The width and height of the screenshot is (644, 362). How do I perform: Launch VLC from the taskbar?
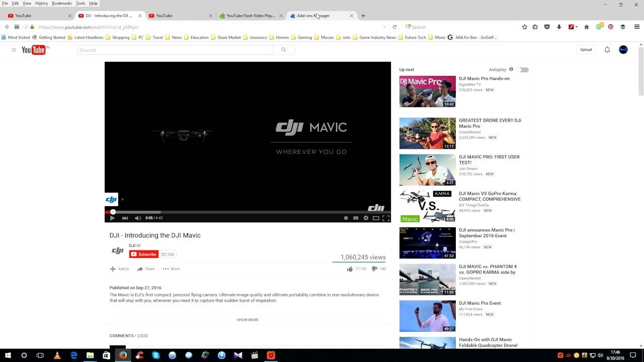[57, 355]
